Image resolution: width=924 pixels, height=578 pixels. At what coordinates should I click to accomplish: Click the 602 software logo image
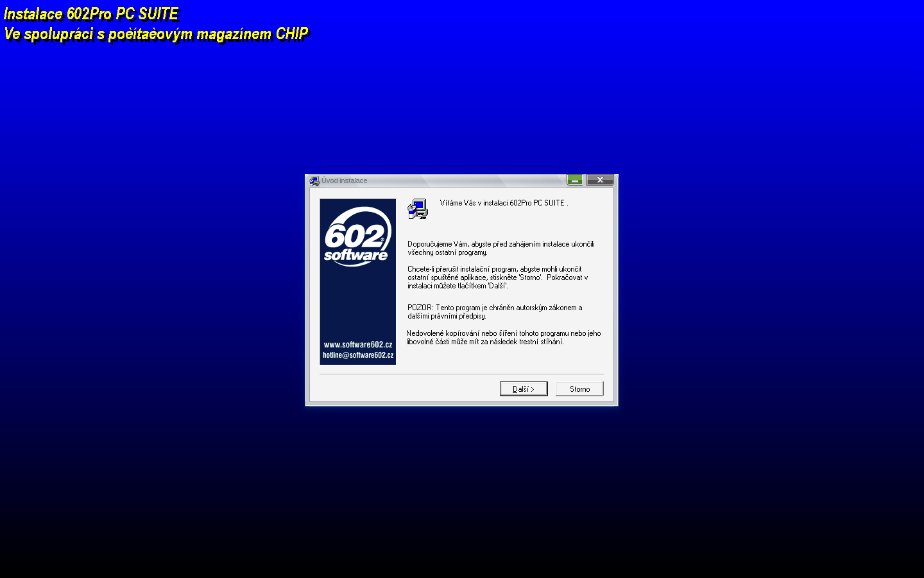click(357, 236)
